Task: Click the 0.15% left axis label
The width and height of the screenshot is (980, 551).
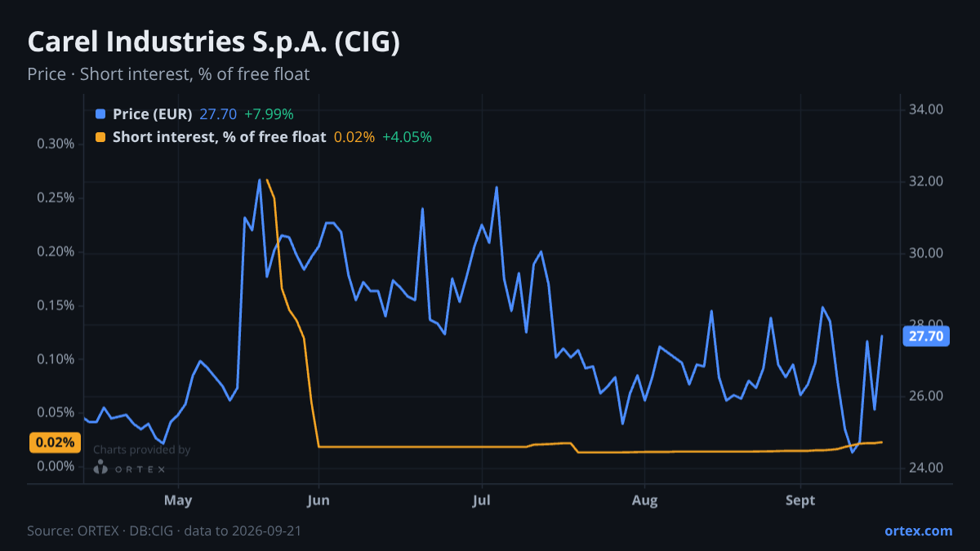Action: [x=56, y=305]
